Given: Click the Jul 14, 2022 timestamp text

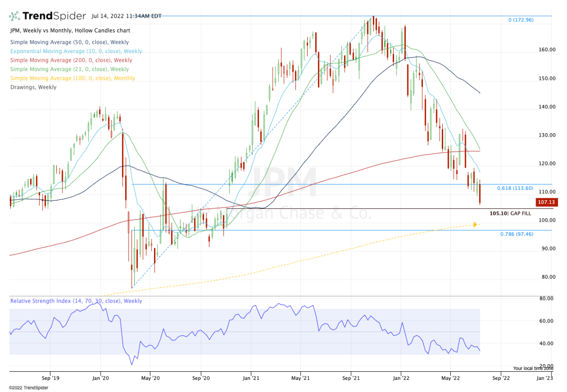Looking at the screenshot, I should pos(127,16).
